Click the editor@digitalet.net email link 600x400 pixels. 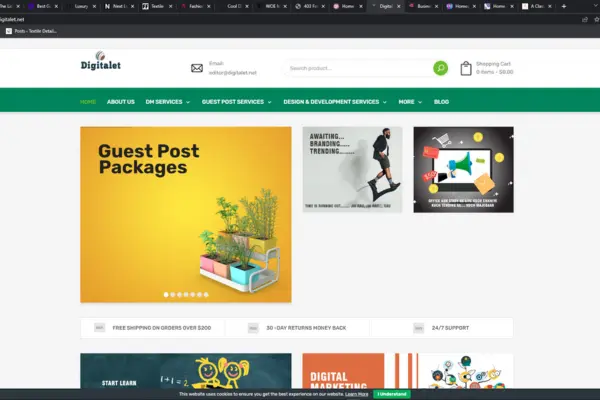[233, 73]
